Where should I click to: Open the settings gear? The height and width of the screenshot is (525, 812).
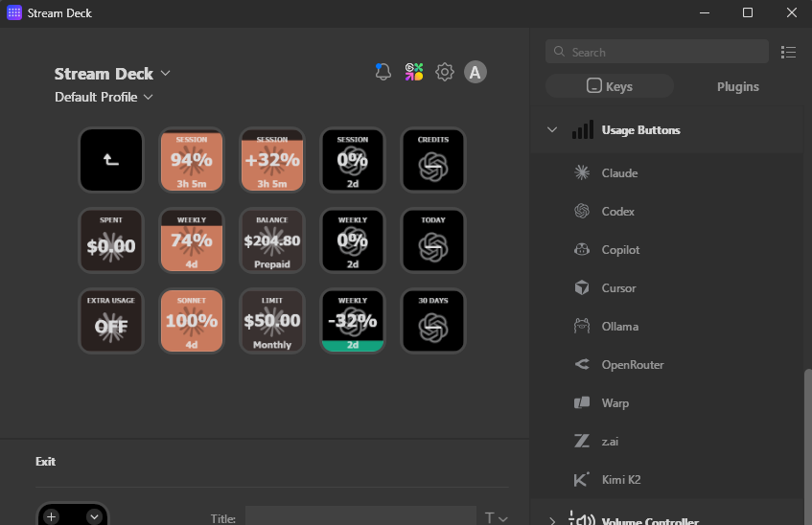tap(444, 72)
